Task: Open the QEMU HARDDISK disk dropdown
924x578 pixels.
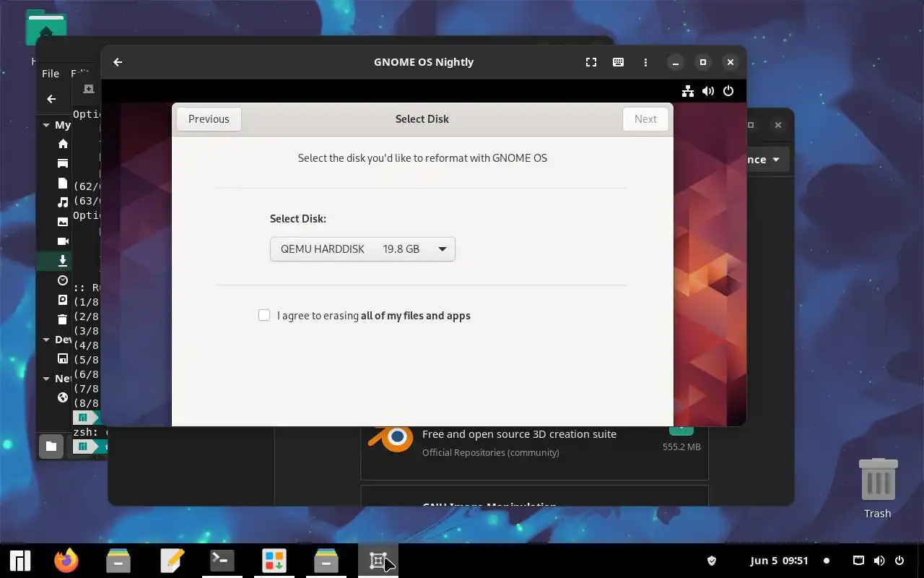Action: [362, 249]
